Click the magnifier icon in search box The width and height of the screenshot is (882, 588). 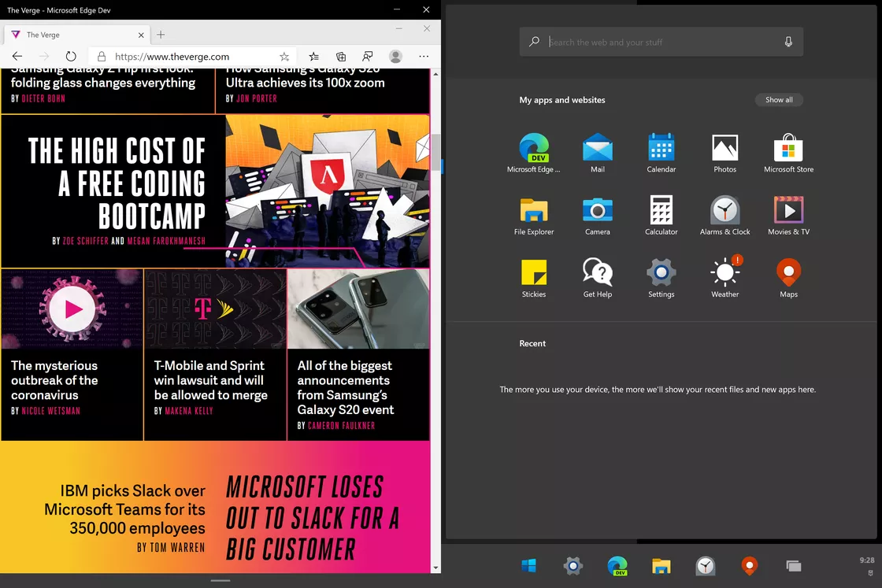pyautogui.click(x=534, y=42)
